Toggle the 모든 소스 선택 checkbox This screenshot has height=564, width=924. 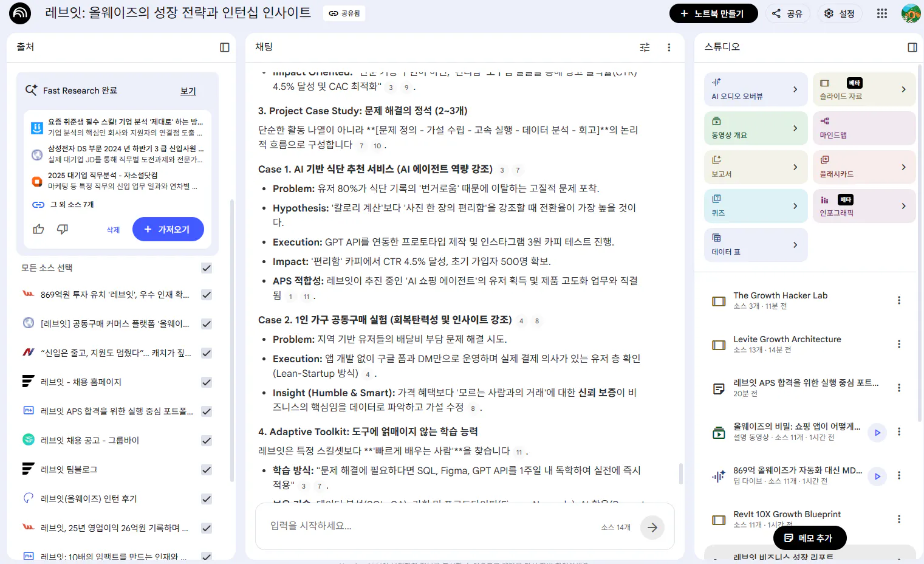click(207, 268)
